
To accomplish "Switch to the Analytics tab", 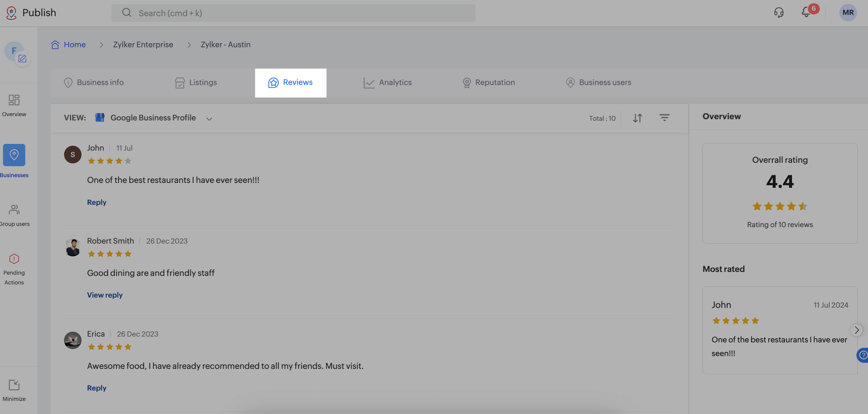I will [388, 82].
